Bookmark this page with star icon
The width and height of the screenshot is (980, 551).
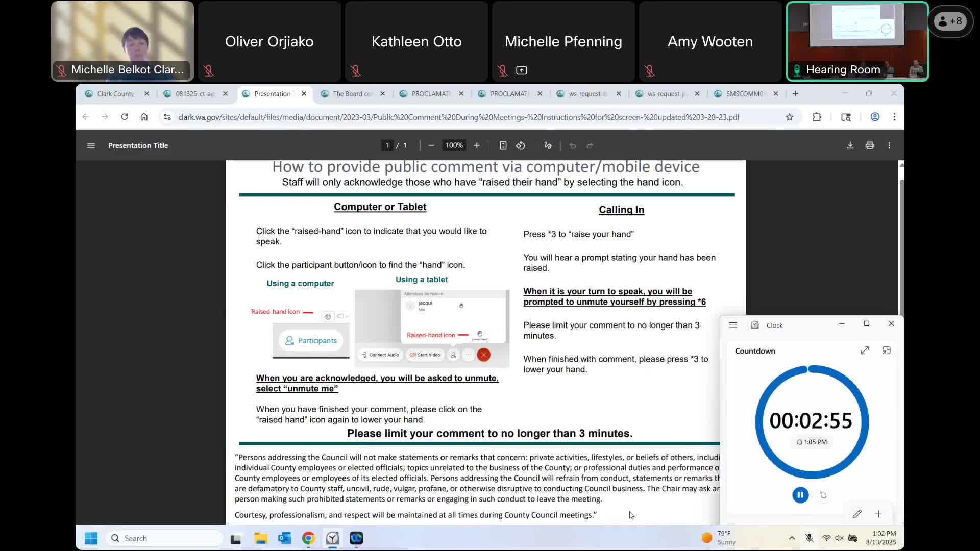[x=790, y=117]
